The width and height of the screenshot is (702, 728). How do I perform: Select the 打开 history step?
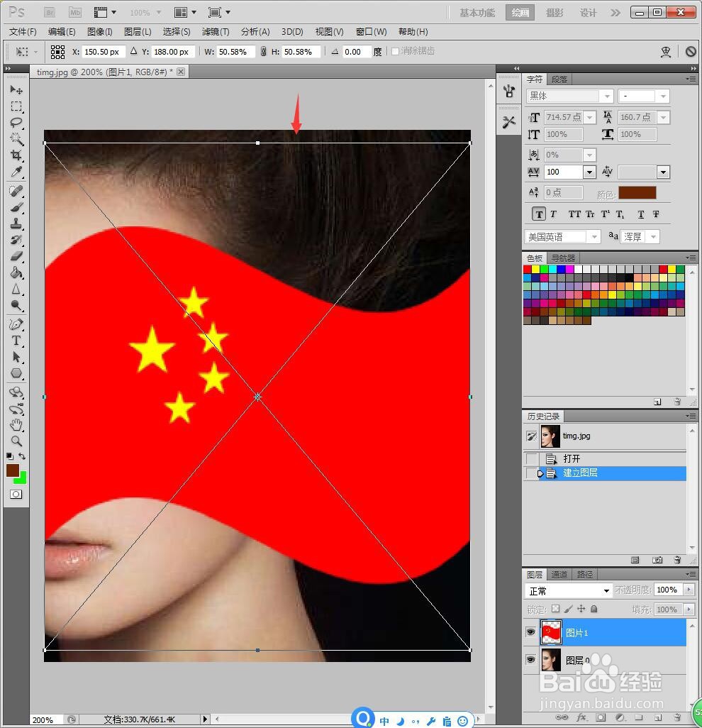(x=605, y=458)
